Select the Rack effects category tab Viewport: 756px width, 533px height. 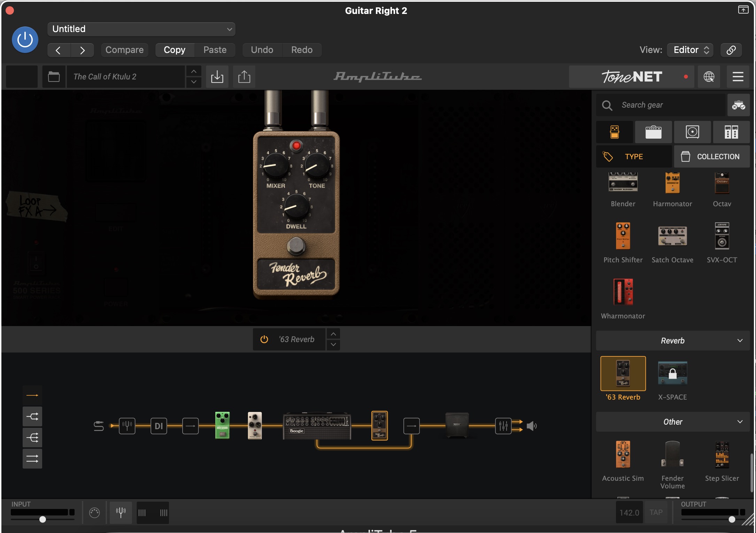pos(731,132)
